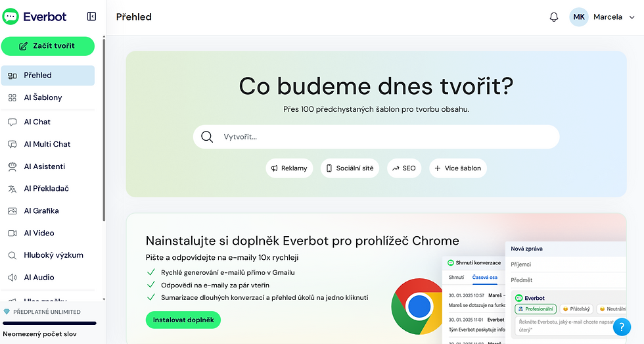Screen dimensions: 644x344
Task: Open notifications bell icon
Action: pos(553,17)
